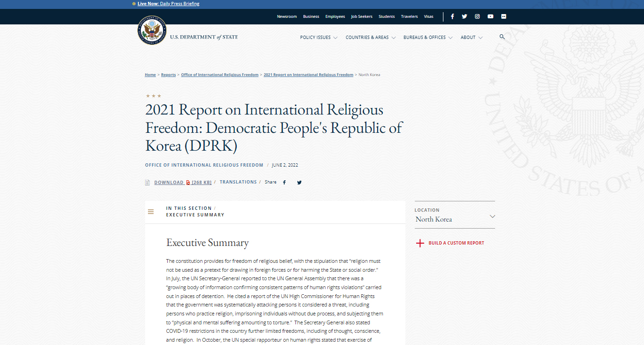The image size is (644, 345).
Task: Expand the Policy Issues menu
Action: (318, 38)
